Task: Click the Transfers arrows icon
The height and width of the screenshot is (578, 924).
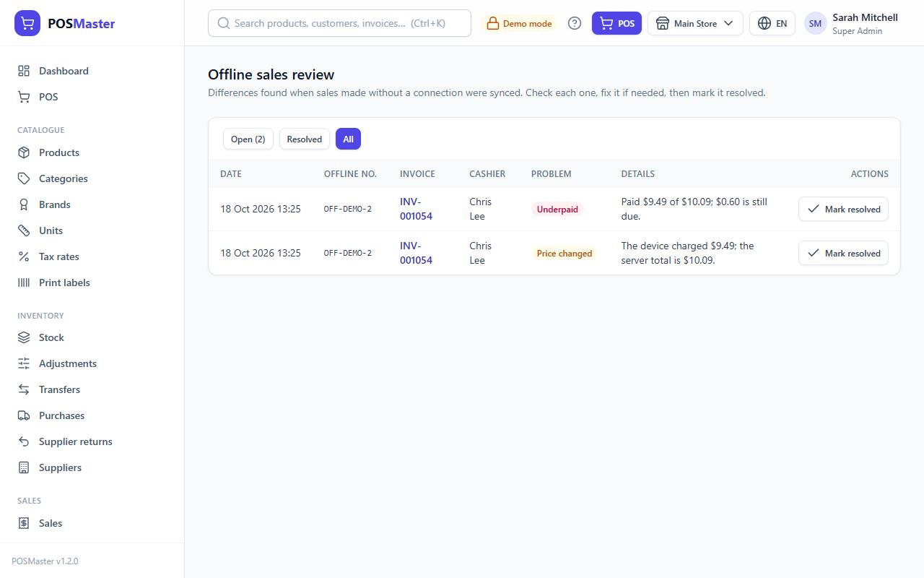Action: point(24,389)
